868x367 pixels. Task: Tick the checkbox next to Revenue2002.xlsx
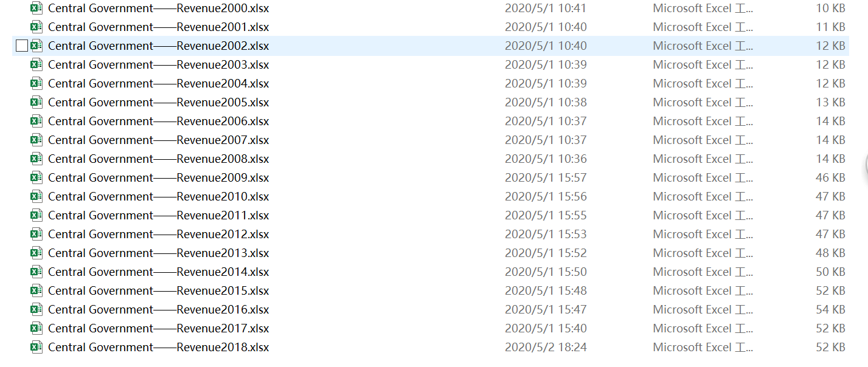pos(22,46)
